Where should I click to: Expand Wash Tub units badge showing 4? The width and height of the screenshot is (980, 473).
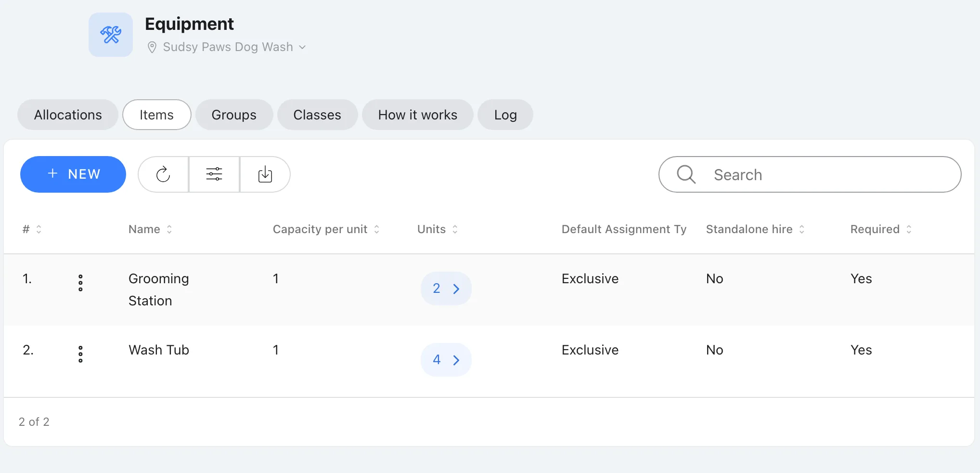coord(446,360)
